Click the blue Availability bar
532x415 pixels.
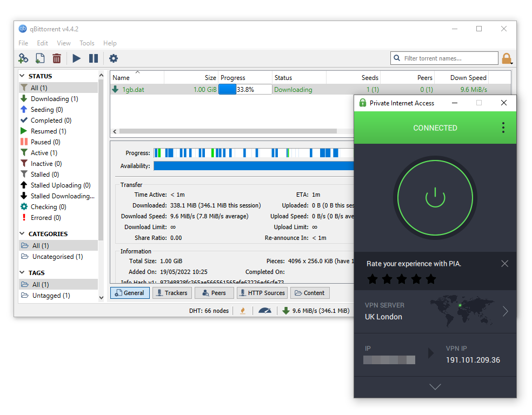click(254, 166)
